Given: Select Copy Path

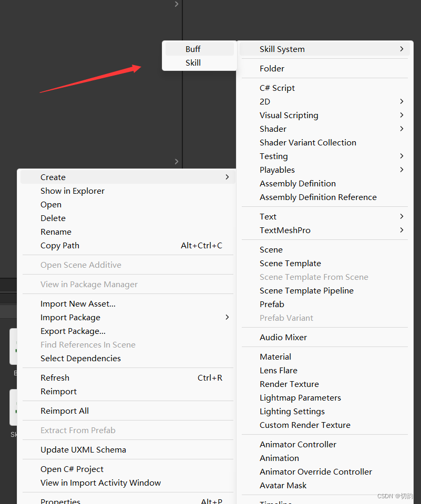Looking at the screenshot, I should (x=128, y=246).
